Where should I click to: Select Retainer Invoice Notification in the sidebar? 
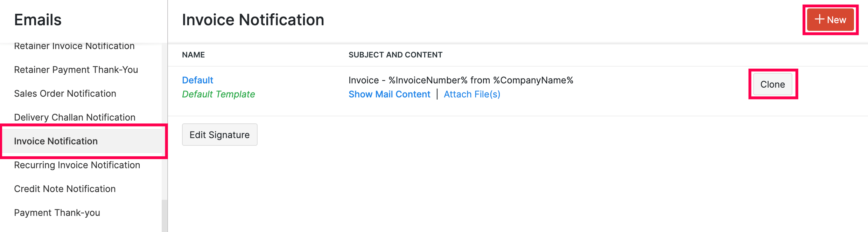pos(74,46)
